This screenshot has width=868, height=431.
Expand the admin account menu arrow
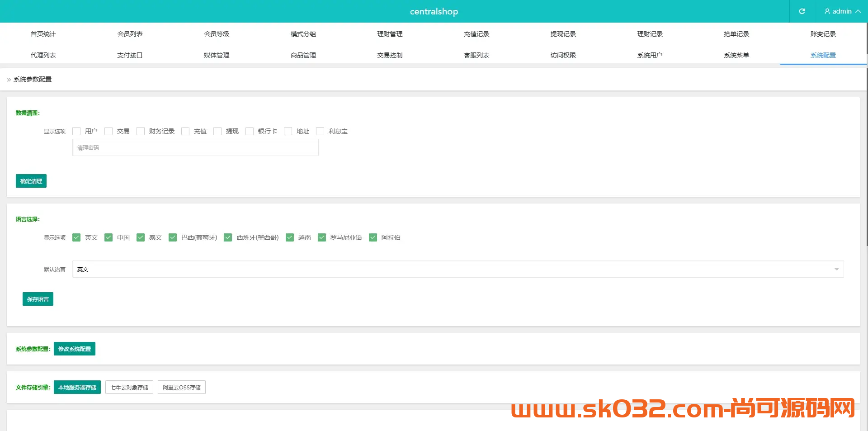coord(858,11)
